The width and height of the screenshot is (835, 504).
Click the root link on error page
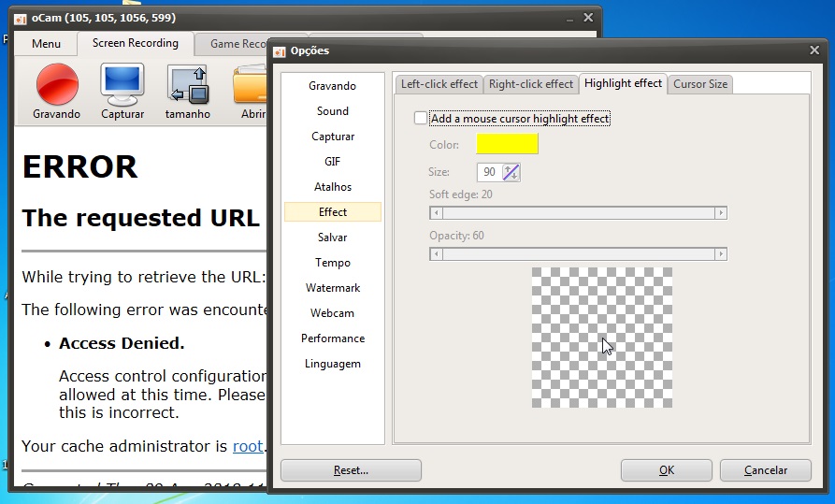[248, 446]
